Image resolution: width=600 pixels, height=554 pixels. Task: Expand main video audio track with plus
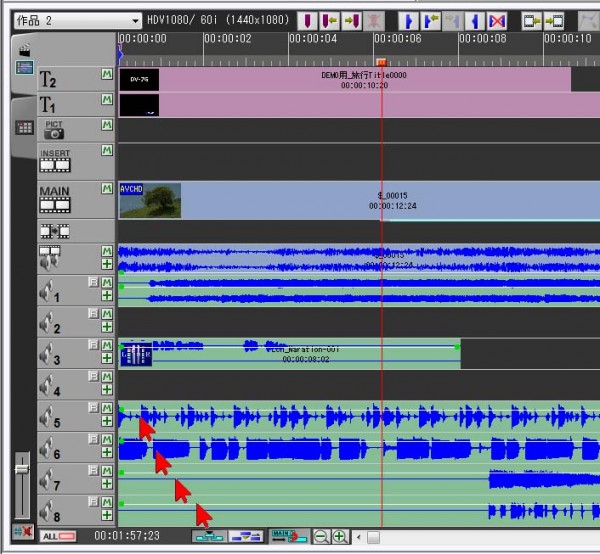(107, 264)
